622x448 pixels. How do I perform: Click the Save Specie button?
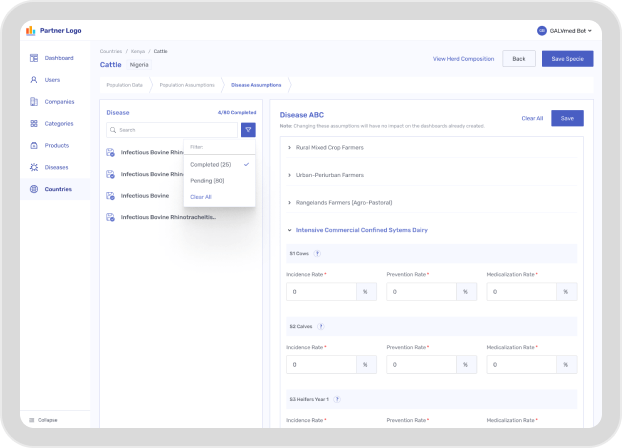pos(567,59)
